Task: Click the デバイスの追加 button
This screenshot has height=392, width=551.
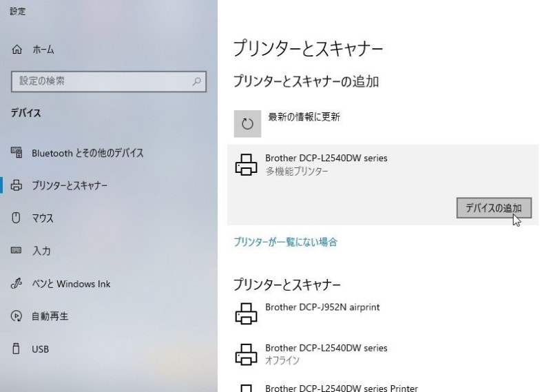Action: 494,208
